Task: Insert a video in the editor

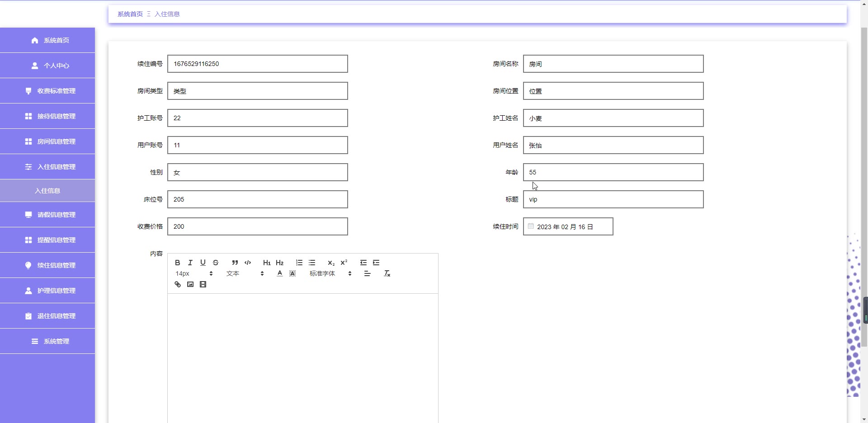Action: 203,284
